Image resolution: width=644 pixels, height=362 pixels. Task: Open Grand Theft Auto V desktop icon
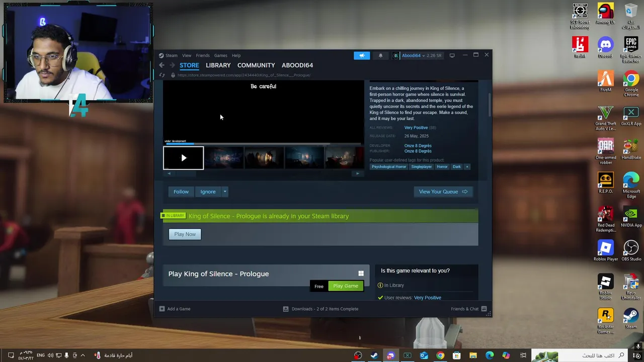click(x=605, y=118)
